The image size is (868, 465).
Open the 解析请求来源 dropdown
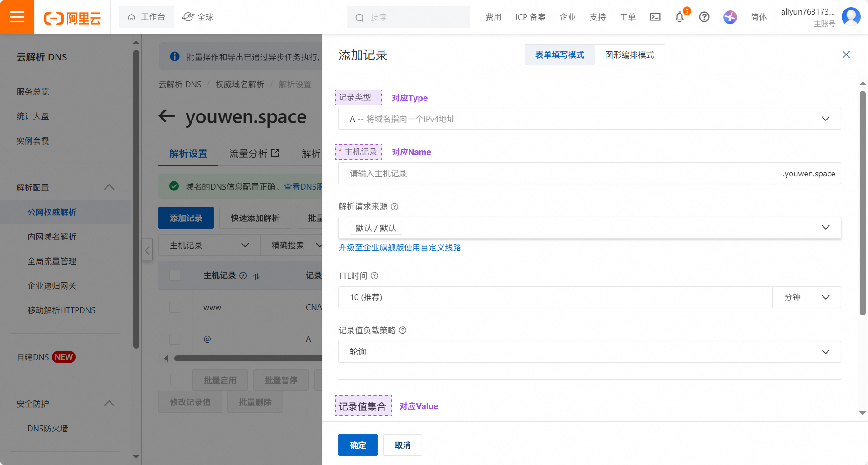590,228
